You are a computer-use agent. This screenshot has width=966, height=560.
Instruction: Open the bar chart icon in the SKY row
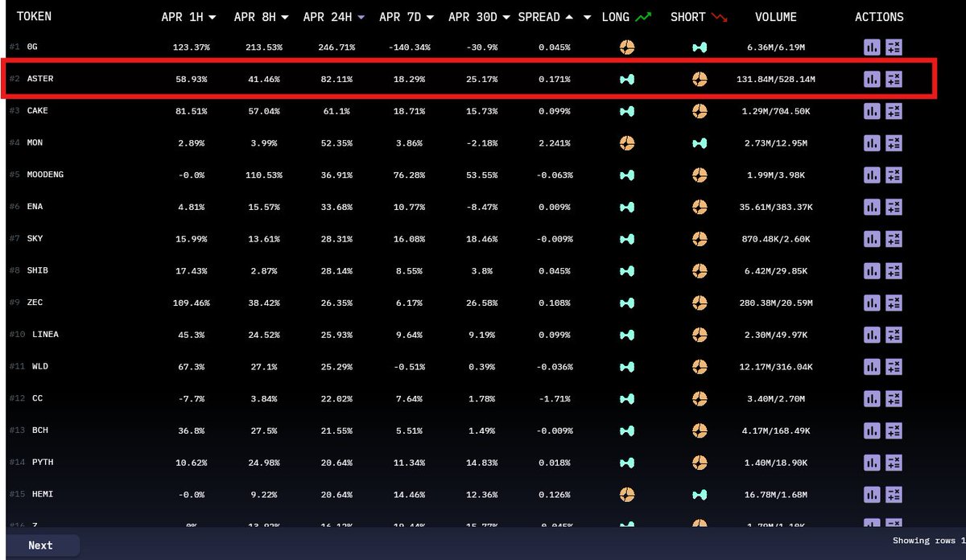(872, 239)
